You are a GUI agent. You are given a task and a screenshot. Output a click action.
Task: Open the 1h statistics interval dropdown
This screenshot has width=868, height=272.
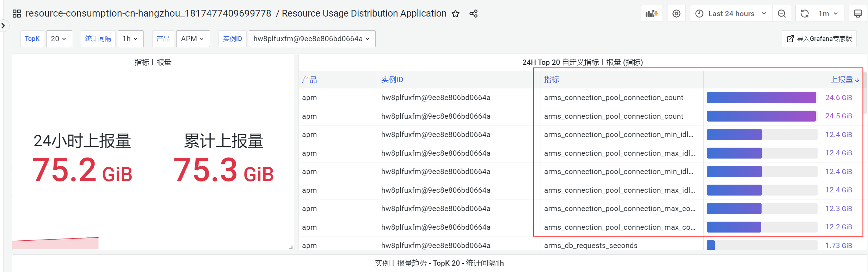click(130, 39)
